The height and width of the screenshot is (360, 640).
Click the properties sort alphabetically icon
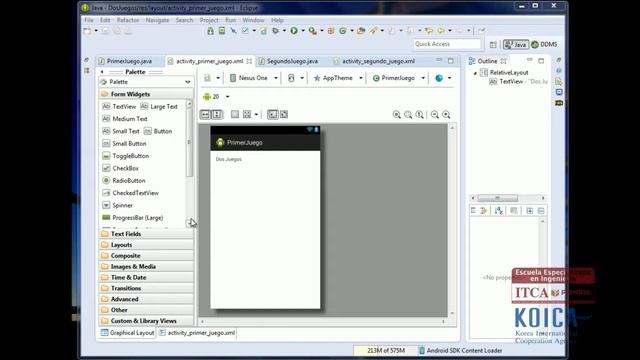click(498, 211)
